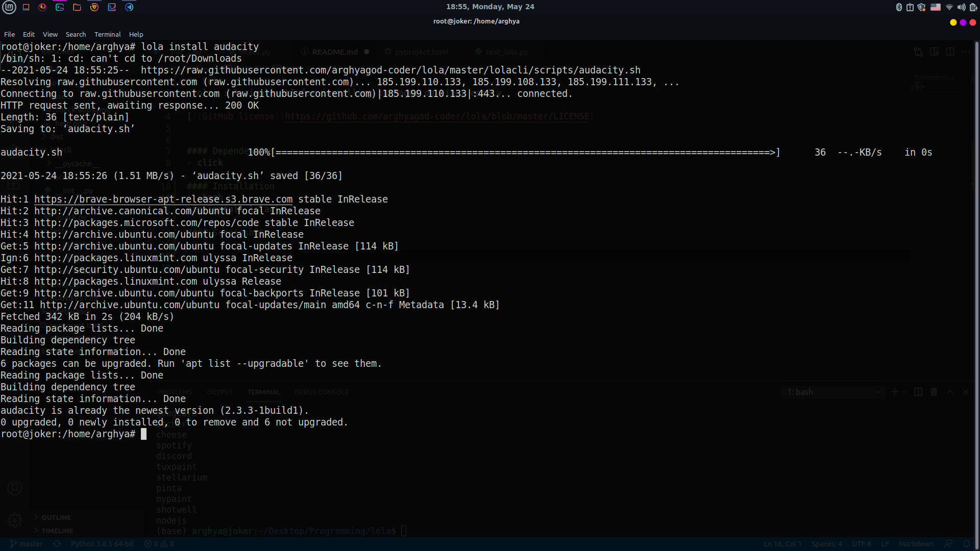
Task: Open the Search menu
Action: click(x=76, y=34)
